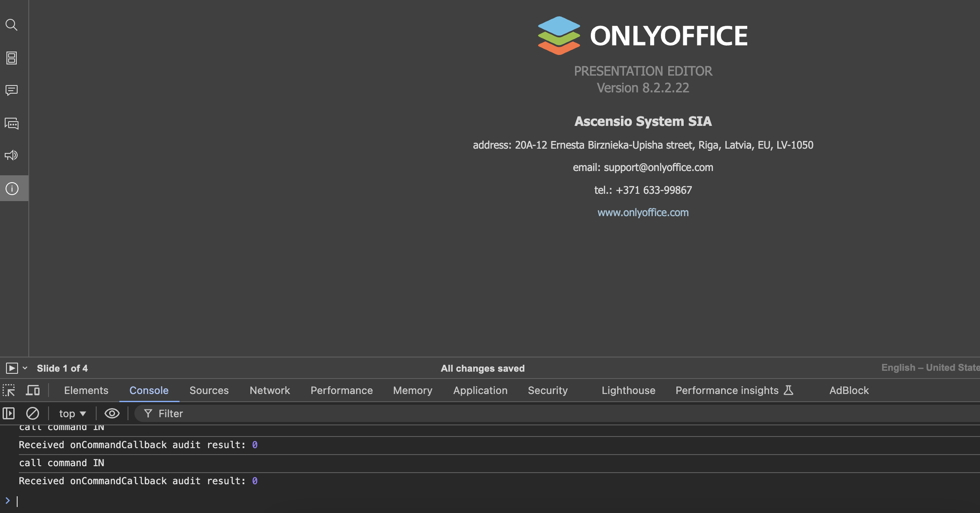Open the Lighthouse tab
This screenshot has width=980, height=513.
[629, 390]
